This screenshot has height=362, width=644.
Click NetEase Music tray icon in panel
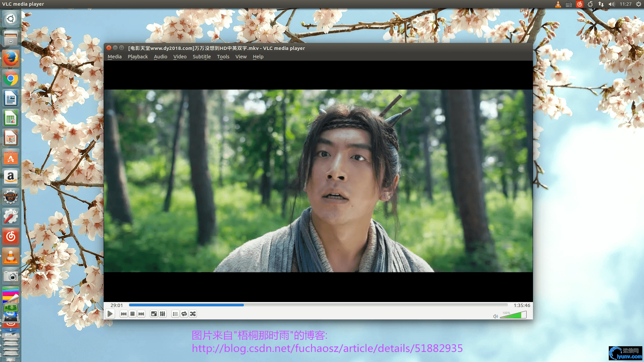pos(580,4)
